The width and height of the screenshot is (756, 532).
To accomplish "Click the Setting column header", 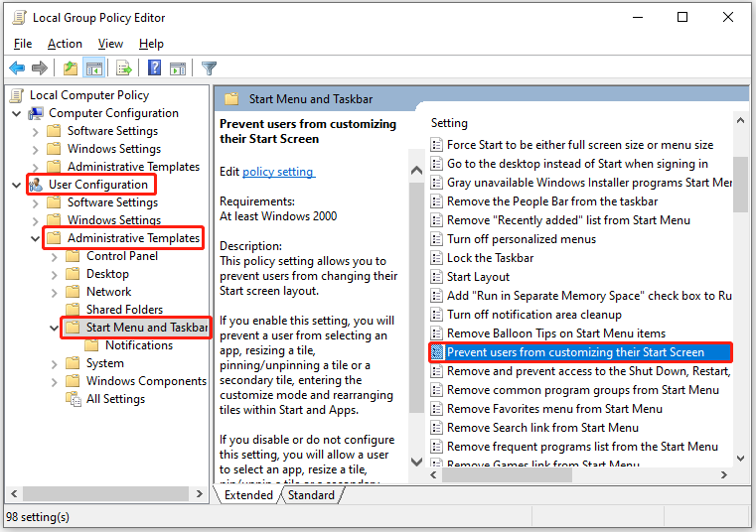I will pyautogui.click(x=449, y=123).
